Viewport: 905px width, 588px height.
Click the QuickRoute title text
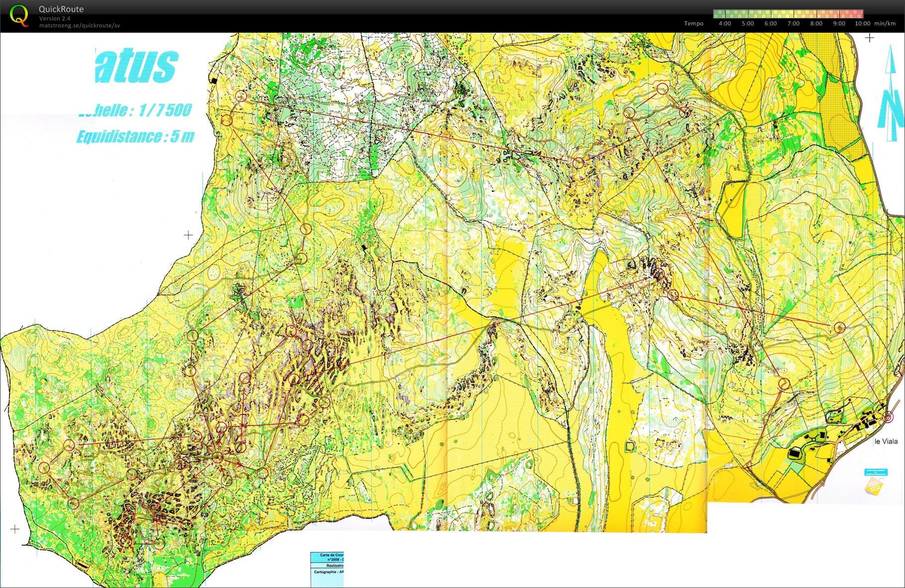(61, 9)
